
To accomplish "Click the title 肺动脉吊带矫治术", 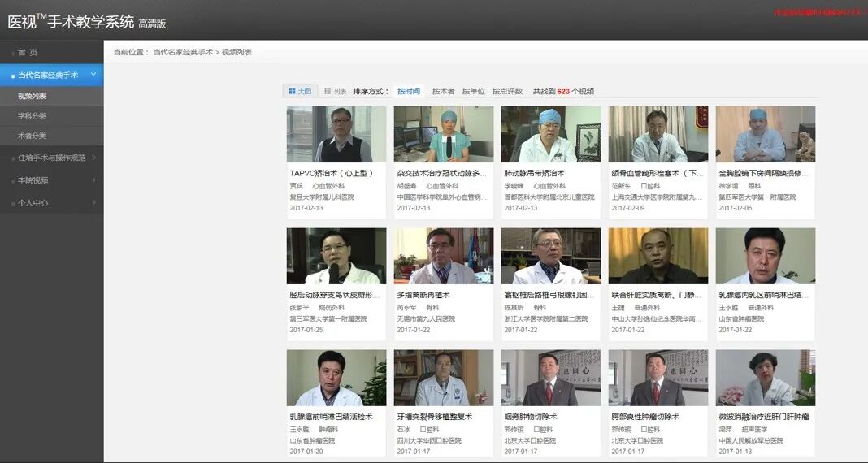I will pyautogui.click(x=534, y=173).
